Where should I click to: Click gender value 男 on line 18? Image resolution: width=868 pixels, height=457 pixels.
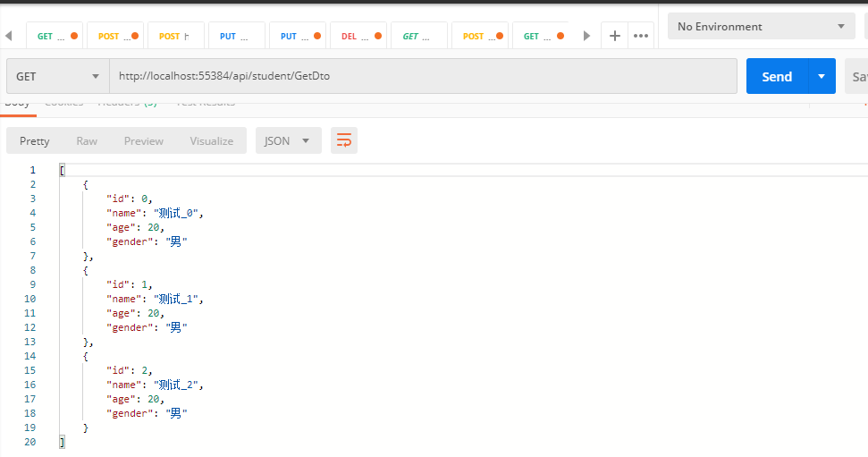[x=176, y=413]
